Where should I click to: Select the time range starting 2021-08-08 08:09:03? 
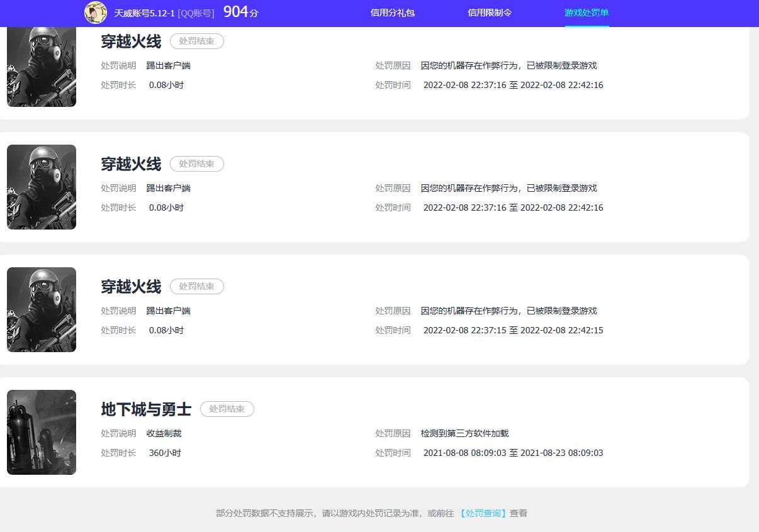[x=514, y=453]
